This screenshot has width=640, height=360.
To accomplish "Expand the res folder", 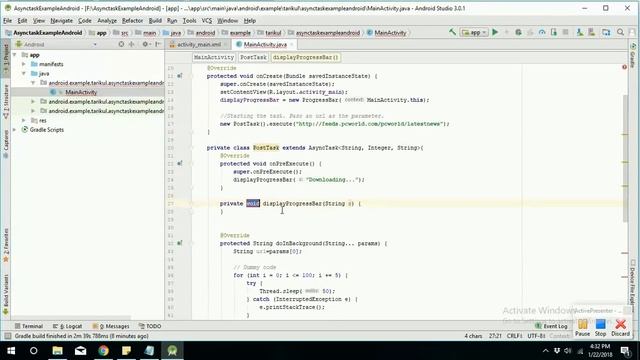I will point(24,120).
